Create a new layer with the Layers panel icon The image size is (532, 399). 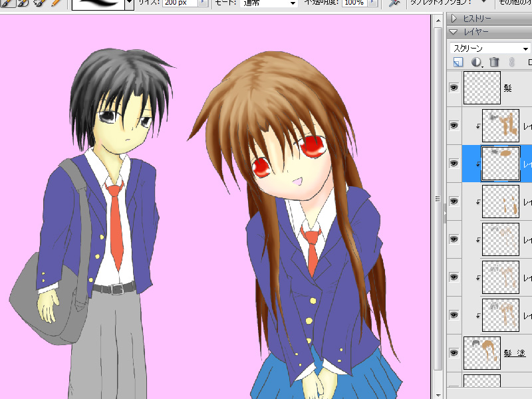coord(458,62)
